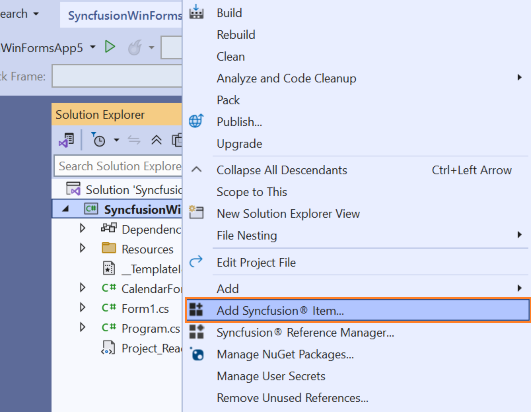Open the Hot Reload dropdown arrow
Screen dimensions: 531x412
151,47
